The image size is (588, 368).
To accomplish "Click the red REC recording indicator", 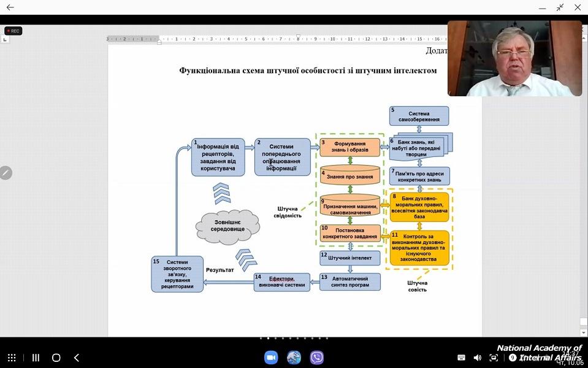I will [13, 31].
